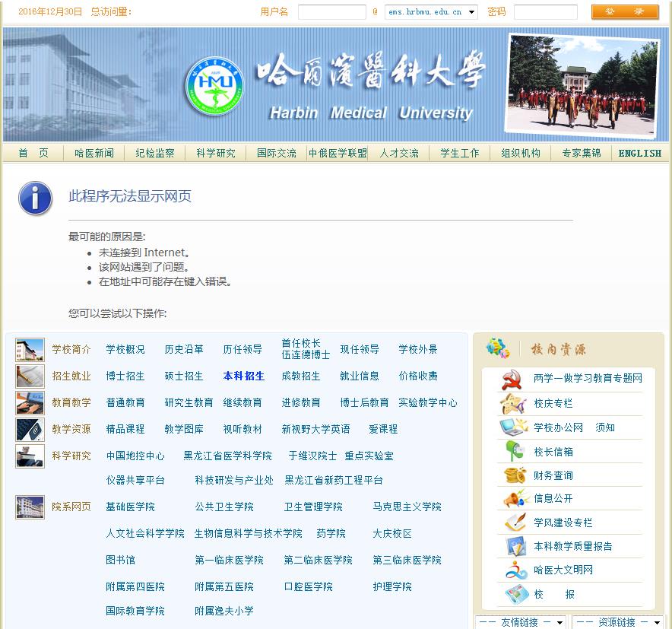Open the 学生工作 navigation tab
This screenshot has width=672, height=629.
pos(460,153)
